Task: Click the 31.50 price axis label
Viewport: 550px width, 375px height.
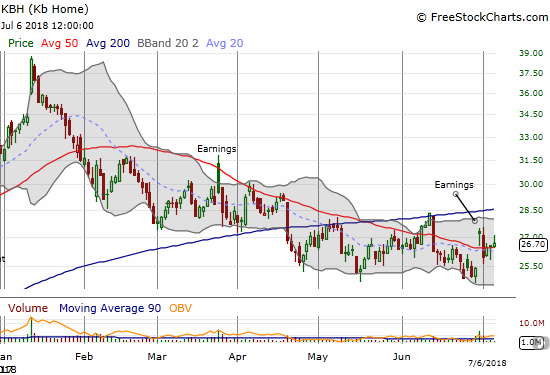Action: point(531,160)
